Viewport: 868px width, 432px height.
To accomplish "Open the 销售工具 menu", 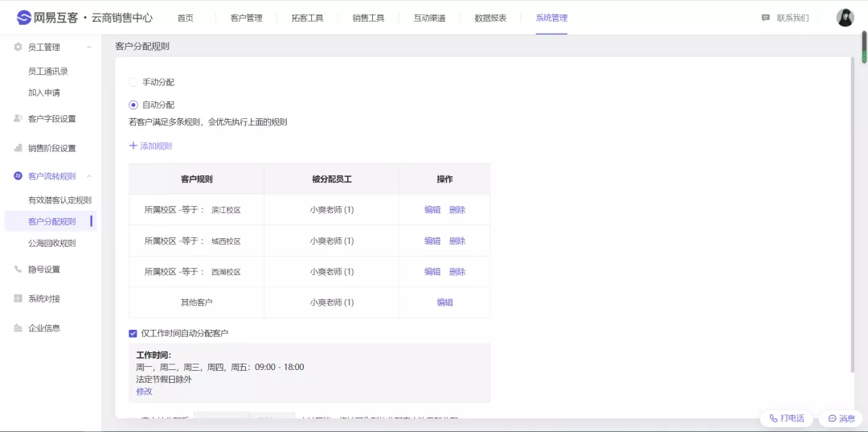I will pos(368,18).
